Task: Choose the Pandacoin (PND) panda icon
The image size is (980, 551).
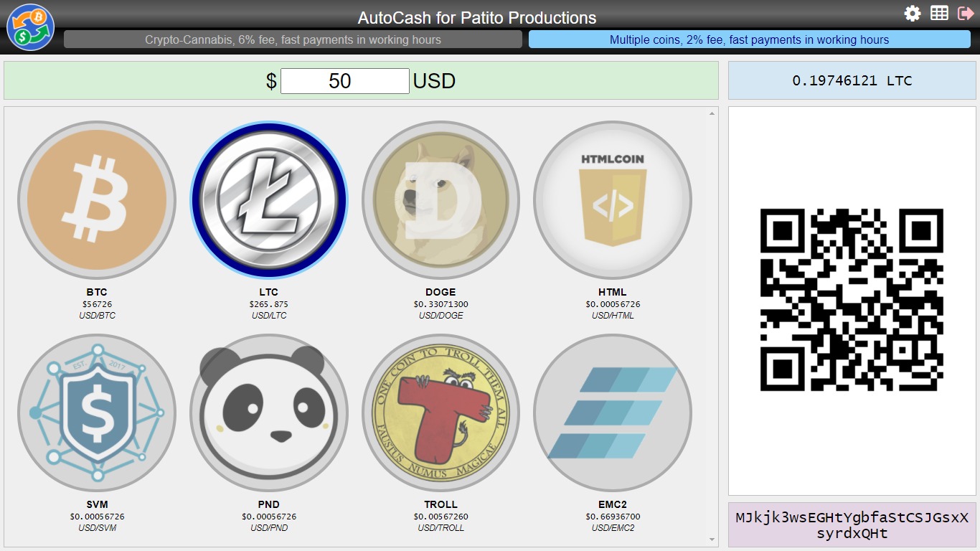Action: tap(269, 413)
